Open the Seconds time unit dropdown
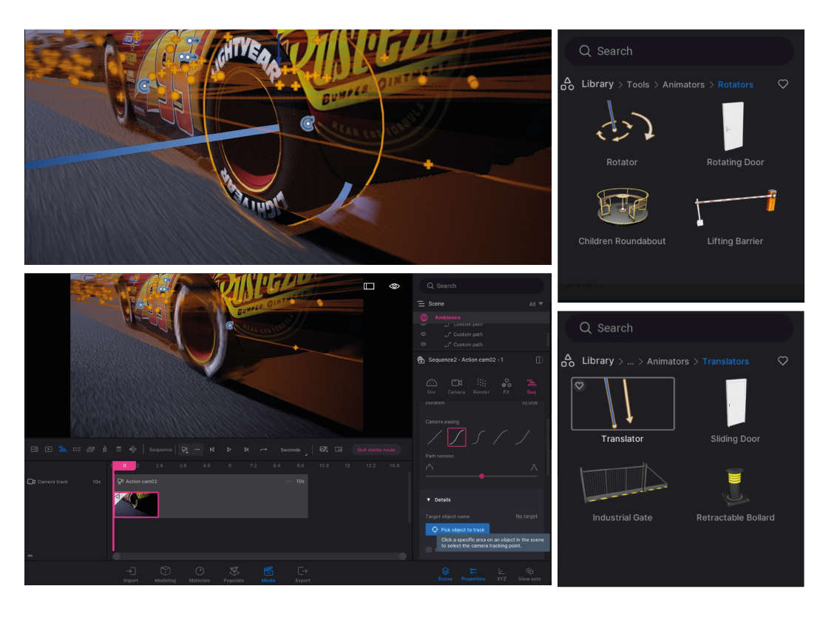Screen dimensions: 840x623 (x=291, y=450)
